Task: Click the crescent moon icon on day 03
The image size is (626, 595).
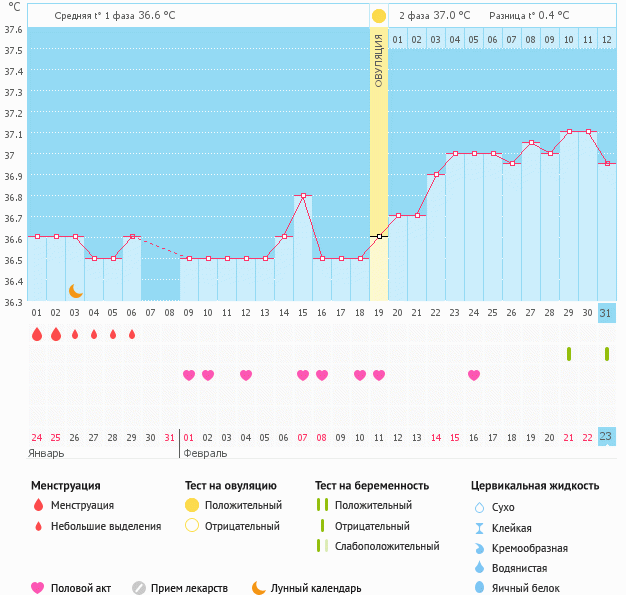Action: [x=75, y=291]
